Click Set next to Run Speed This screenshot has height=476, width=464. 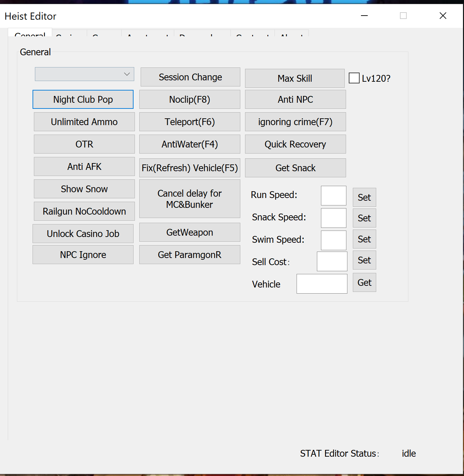tap(364, 197)
